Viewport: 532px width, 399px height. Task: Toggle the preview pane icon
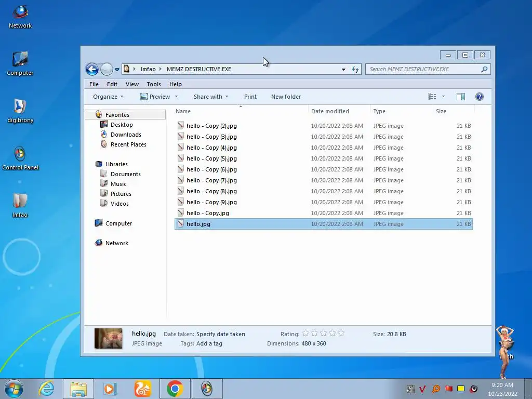coord(460,97)
